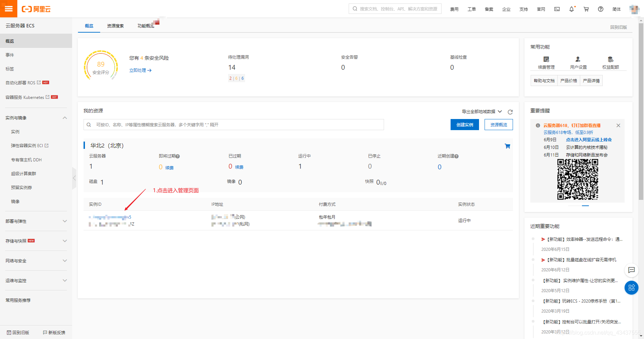The width and height of the screenshot is (644, 339).
Task: Expand the 存储与快照 section
Action: click(x=65, y=241)
